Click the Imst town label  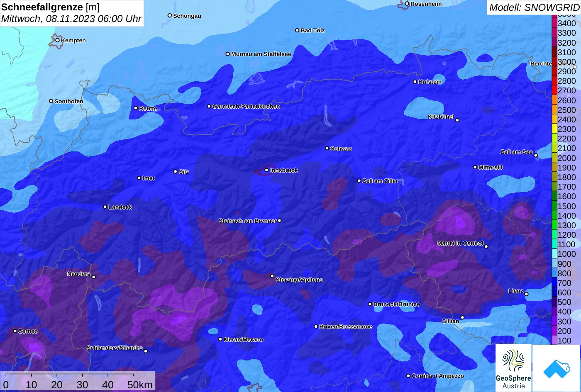point(149,178)
